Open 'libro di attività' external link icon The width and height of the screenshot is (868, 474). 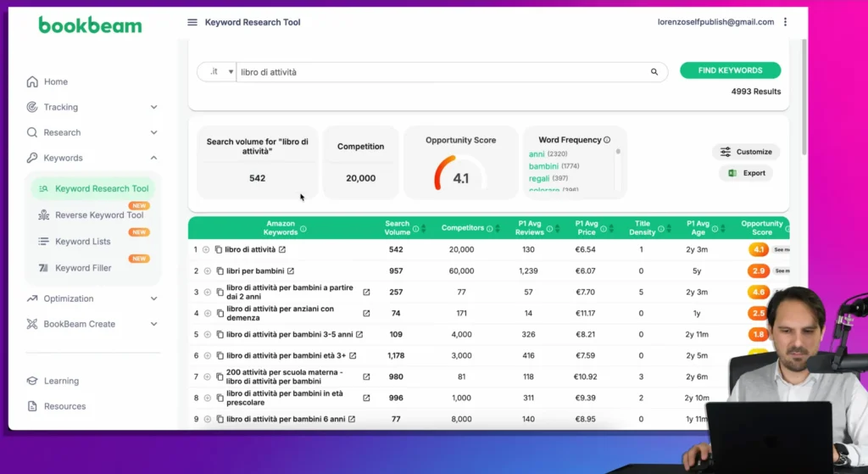click(282, 250)
